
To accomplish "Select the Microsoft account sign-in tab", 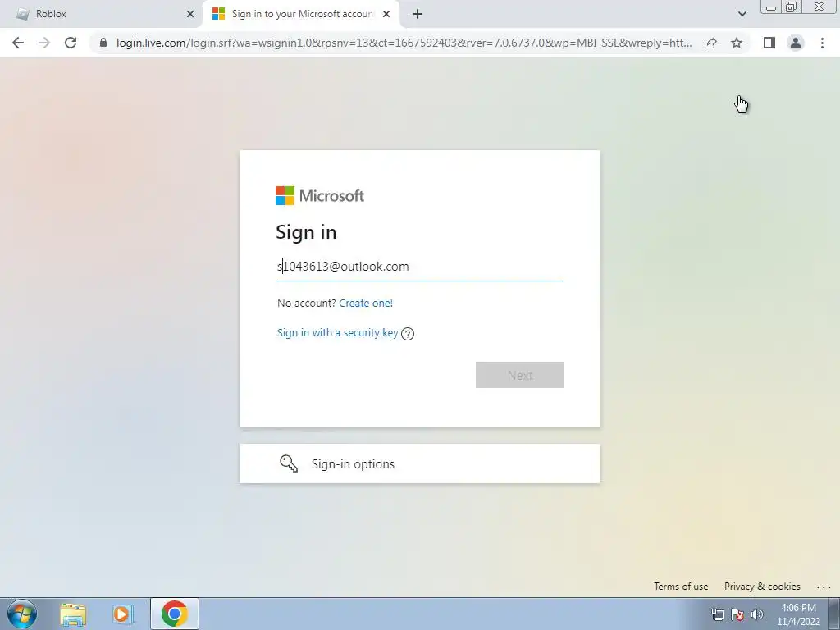I will [x=302, y=14].
